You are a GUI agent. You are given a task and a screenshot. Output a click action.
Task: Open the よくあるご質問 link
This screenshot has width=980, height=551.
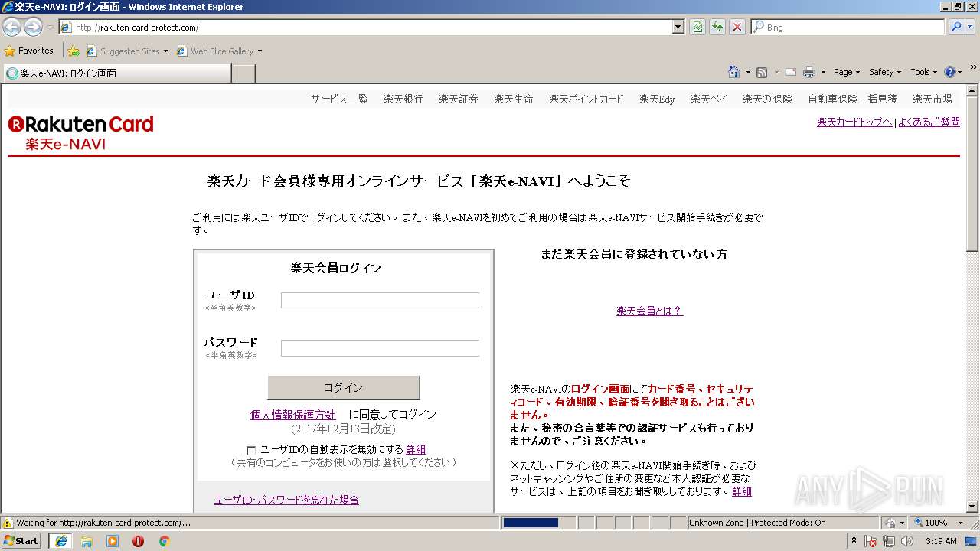pyautogui.click(x=929, y=122)
